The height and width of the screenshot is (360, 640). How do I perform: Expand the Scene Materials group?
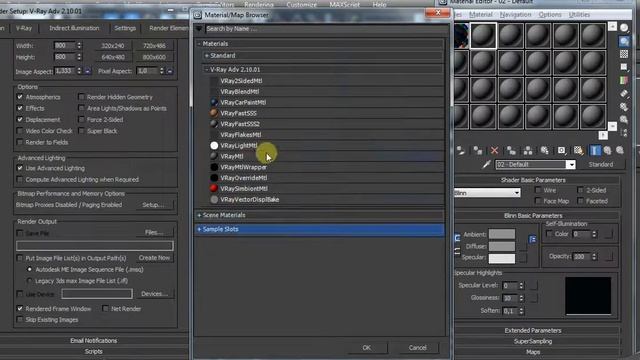(199, 215)
